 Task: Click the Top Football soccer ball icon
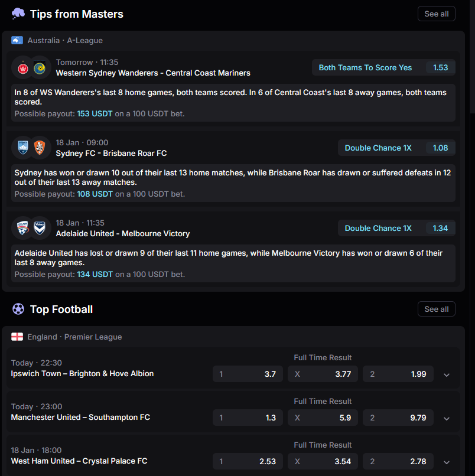pos(18,309)
